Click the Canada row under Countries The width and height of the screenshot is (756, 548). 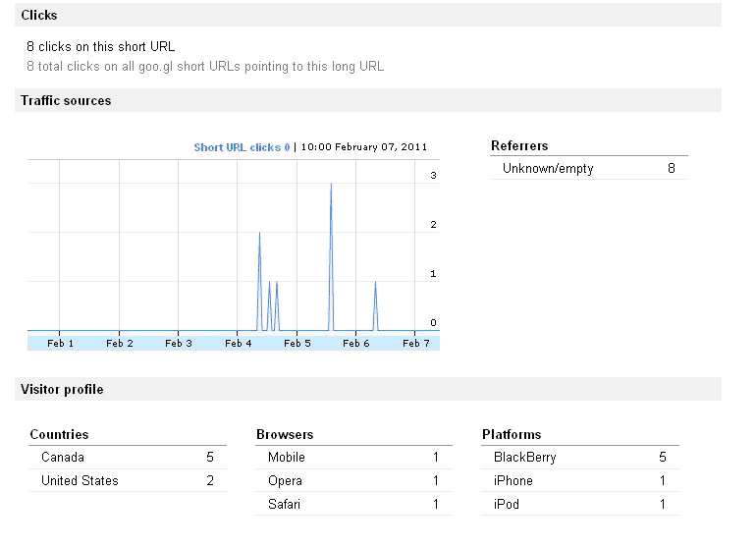click(x=128, y=458)
